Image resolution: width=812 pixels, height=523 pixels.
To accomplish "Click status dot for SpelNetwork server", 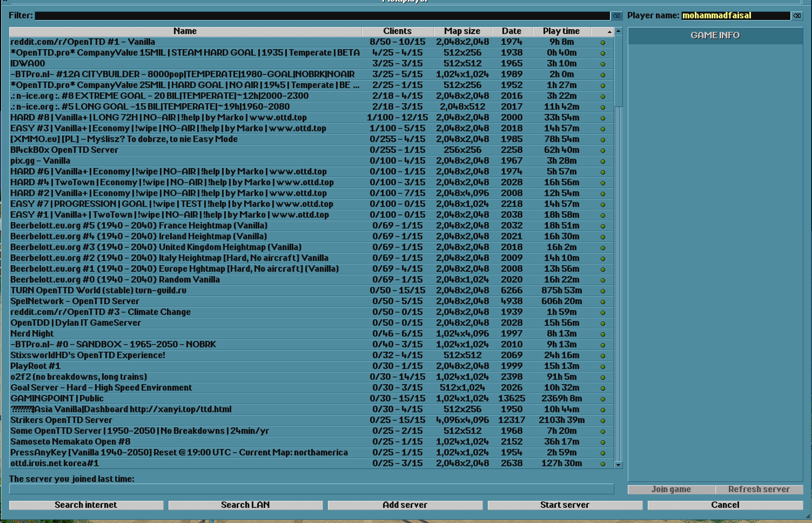I will pyautogui.click(x=603, y=301).
